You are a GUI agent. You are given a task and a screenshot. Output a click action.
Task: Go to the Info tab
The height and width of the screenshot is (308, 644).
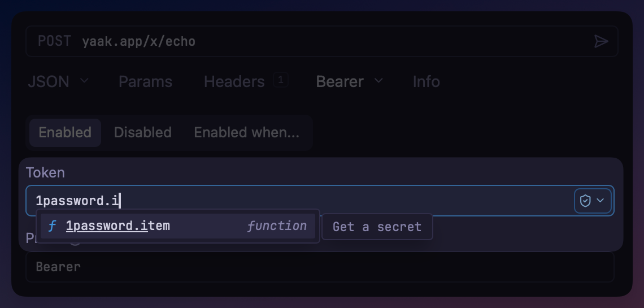point(426,81)
